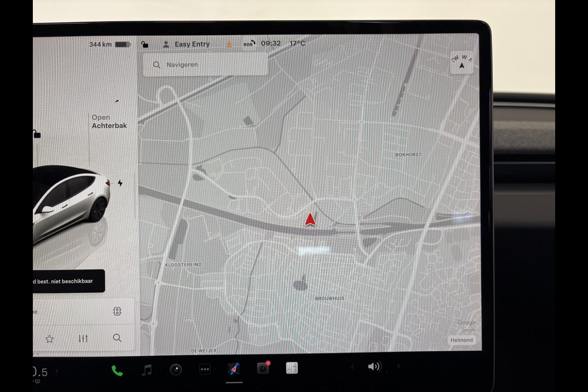Tap the Navigation map app icon
The image size is (588, 392).
click(x=234, y=369)
